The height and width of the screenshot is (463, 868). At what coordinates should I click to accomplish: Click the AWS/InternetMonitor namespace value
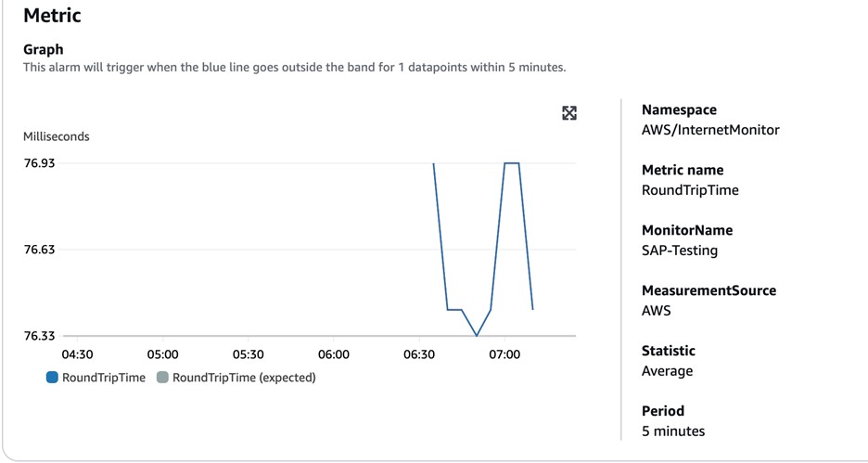[710, 130]
